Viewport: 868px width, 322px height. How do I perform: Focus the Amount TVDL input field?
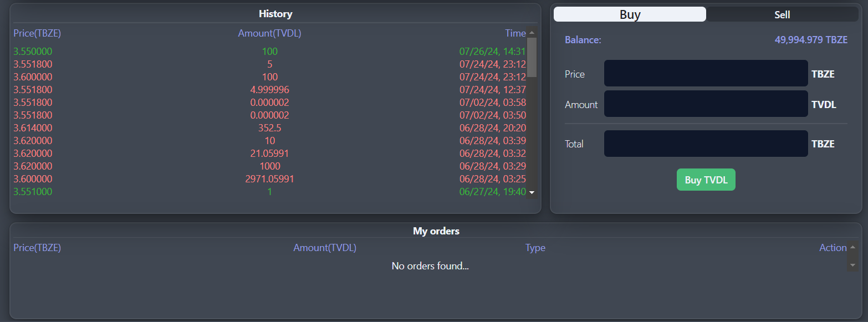[706, 104]
